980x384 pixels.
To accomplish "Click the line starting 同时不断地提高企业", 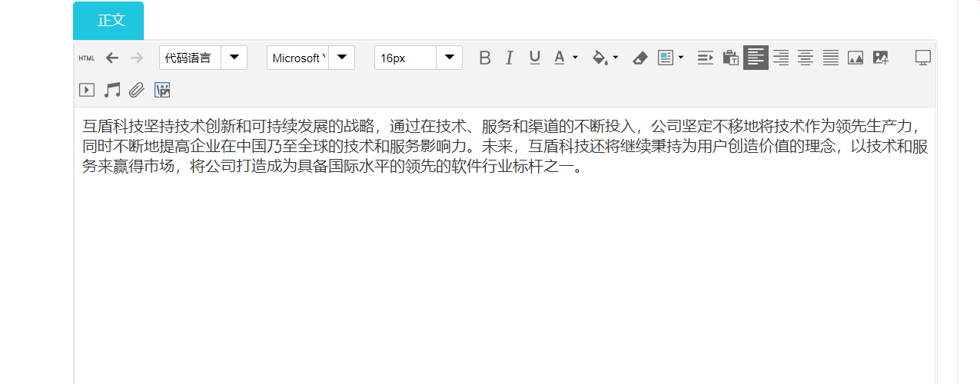I will (x=505, y=147).
